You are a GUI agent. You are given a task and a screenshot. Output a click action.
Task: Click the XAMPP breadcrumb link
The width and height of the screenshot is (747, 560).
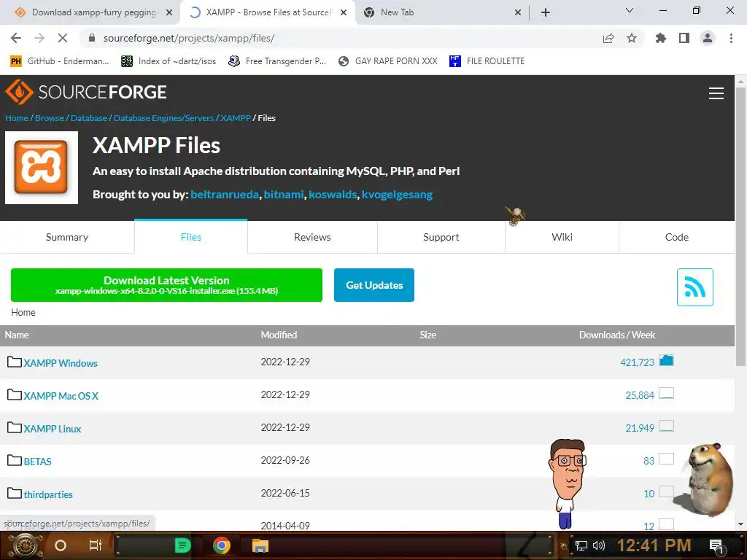point(236,117)
